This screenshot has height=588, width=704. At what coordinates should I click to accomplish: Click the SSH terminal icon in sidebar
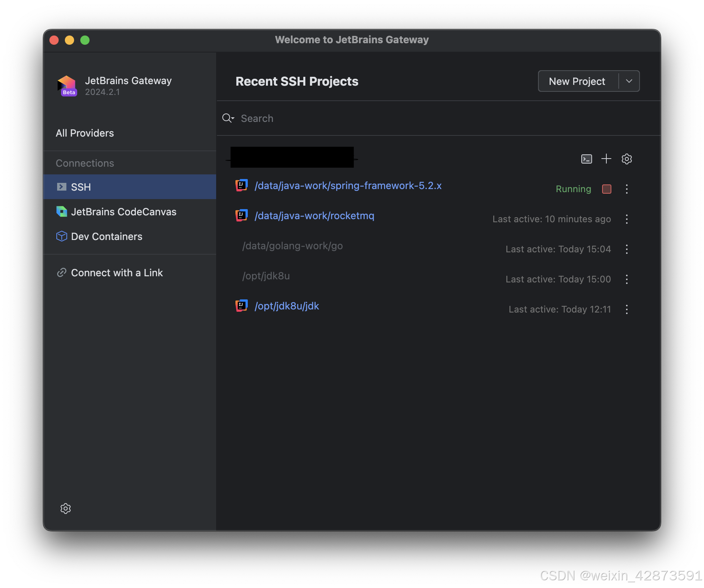[x=62, y=187]
